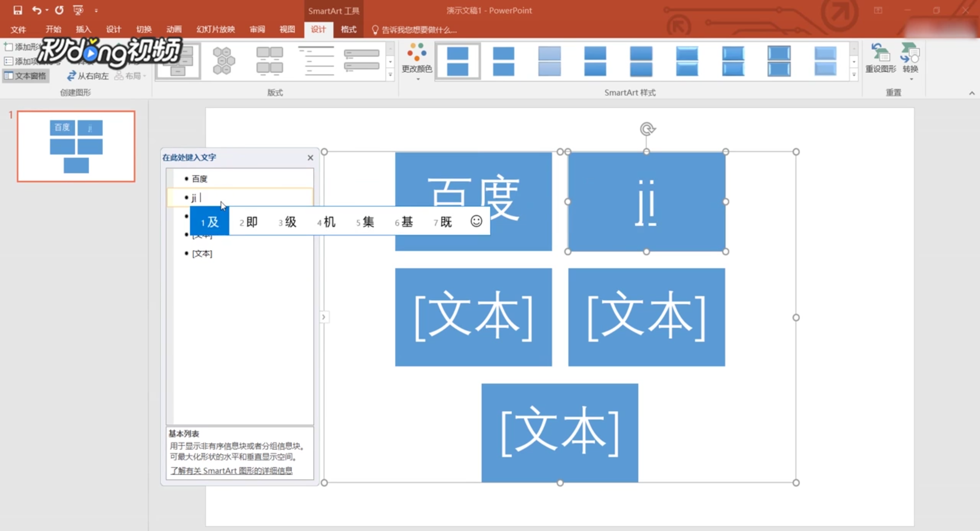Image resolution: width=980 pixels, height=531 pixels.
Task: Open the 文件 menu
Action: click(x=18, y=30)
